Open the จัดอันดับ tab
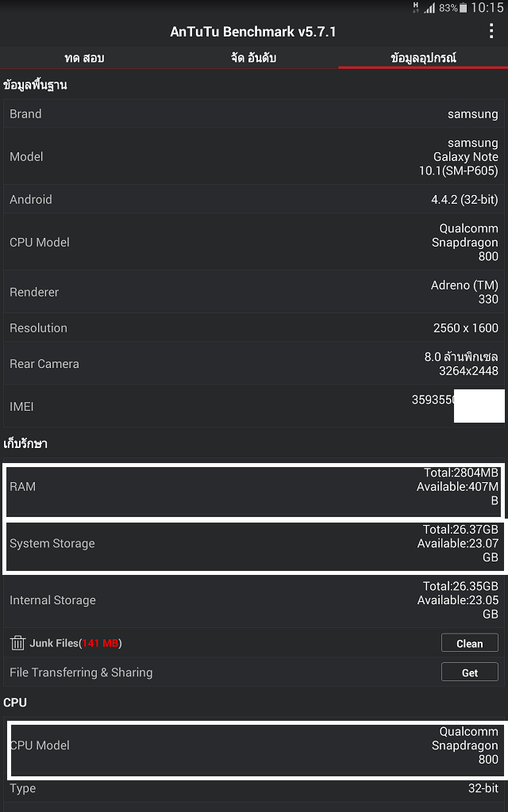This screenshot has width=508, height=812. 253,58
